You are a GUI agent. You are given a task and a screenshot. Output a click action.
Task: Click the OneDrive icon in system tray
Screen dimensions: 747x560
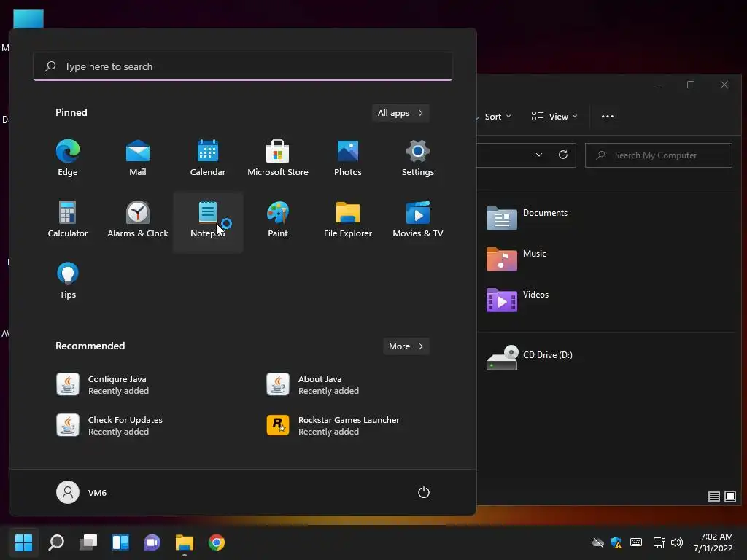coord(598,542)
